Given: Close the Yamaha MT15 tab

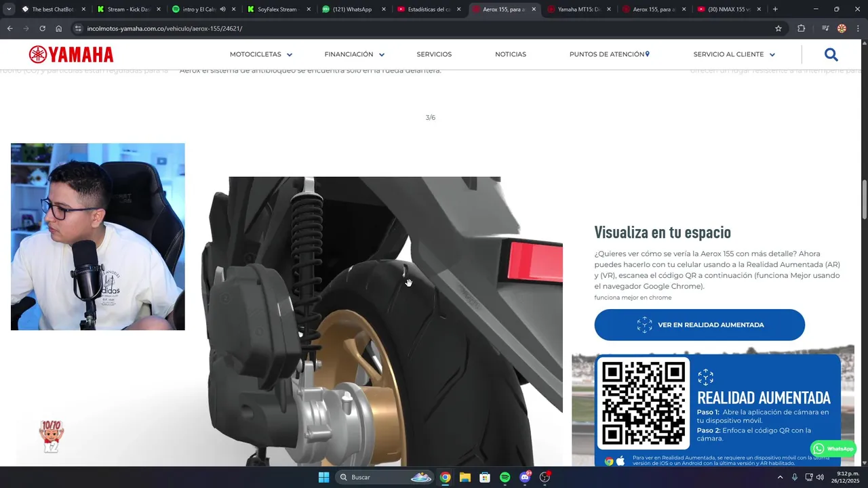Looking at the screenshot, I should (x=608, y=9).
